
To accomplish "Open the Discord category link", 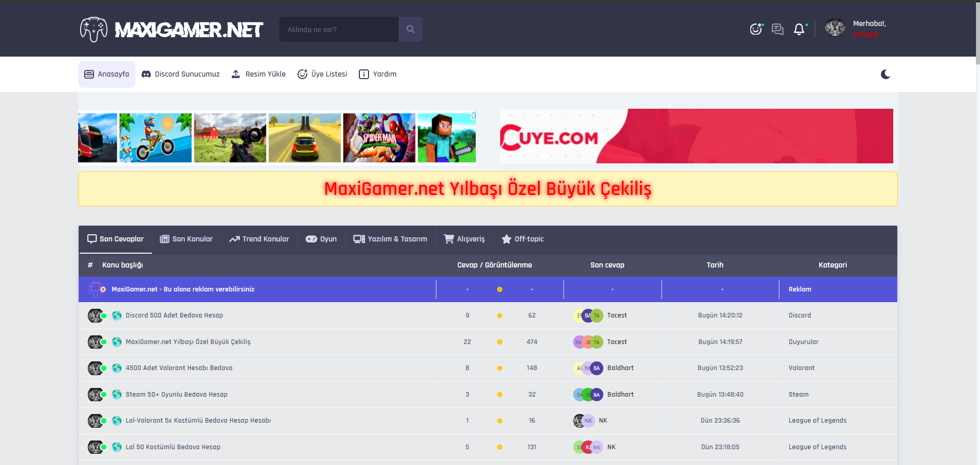I will pos(800,315).
